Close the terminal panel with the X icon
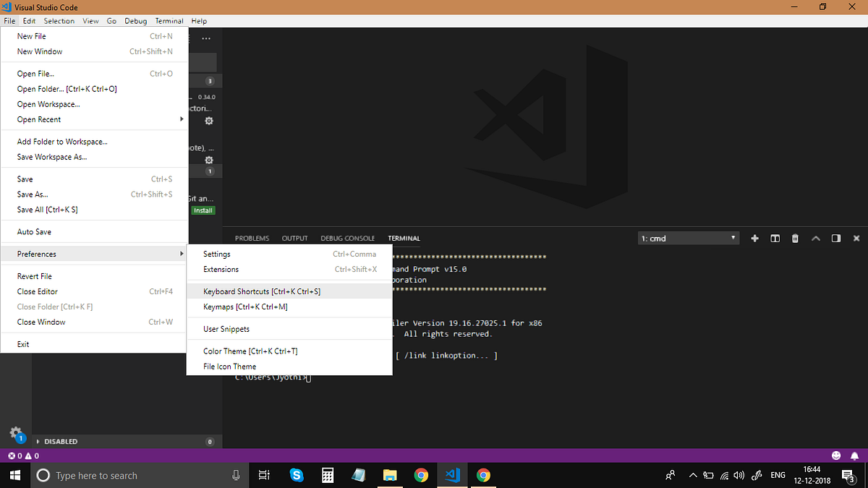 [x=856, y=238]
